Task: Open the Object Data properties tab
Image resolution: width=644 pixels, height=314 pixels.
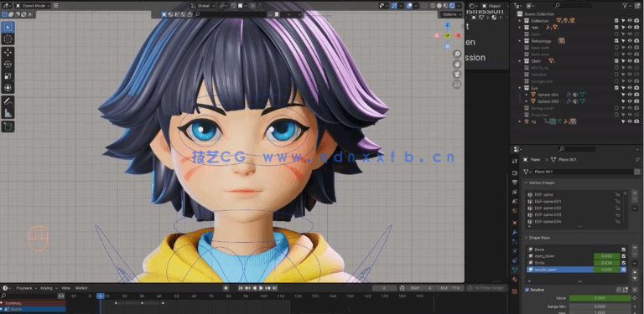Action: coord(515,270)
